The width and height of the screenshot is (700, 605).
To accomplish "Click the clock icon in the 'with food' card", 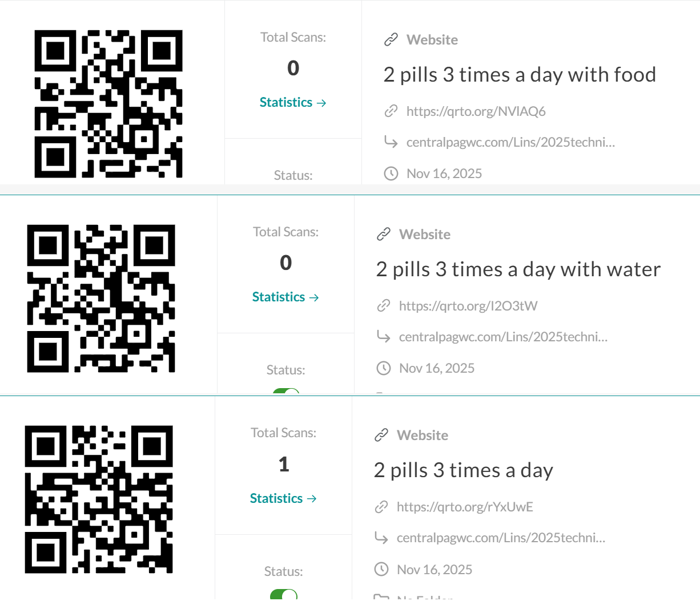I will tap(391, 174).
